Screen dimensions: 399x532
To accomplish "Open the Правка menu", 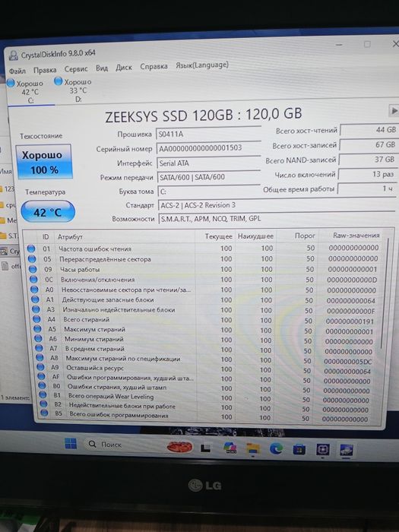I will click(x=45, y=70).
